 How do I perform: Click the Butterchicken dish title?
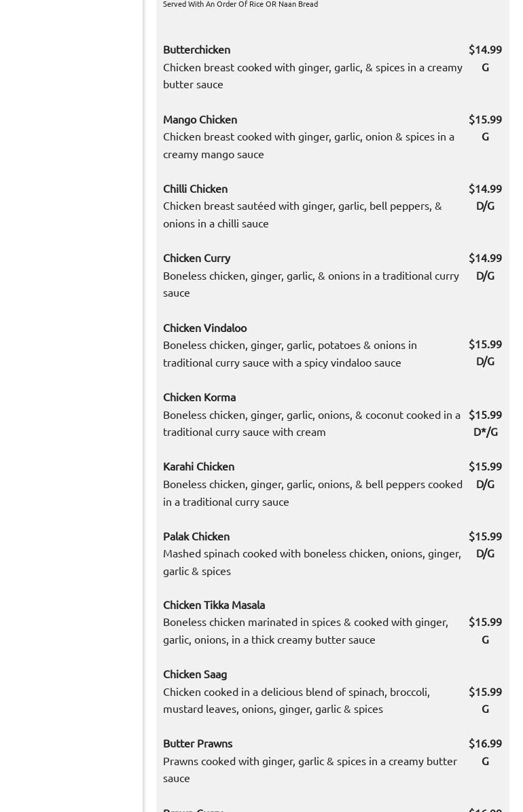196,50
